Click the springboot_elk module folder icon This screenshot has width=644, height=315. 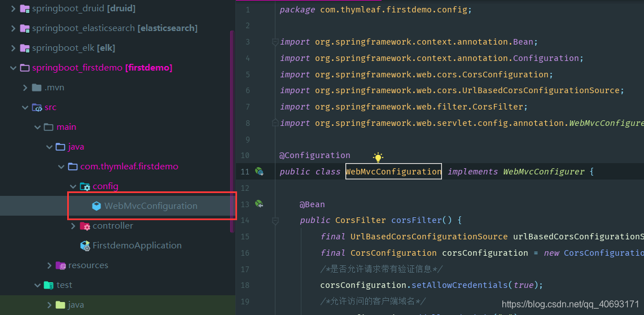tap(25, 48)
